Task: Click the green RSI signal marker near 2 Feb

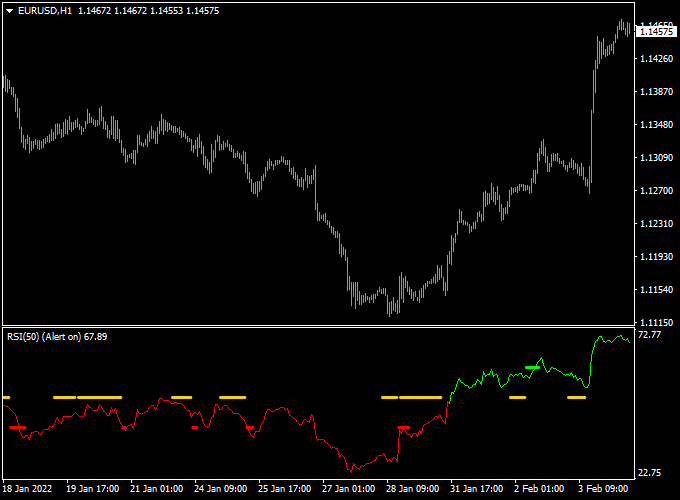Action: [x=532, y=367]
